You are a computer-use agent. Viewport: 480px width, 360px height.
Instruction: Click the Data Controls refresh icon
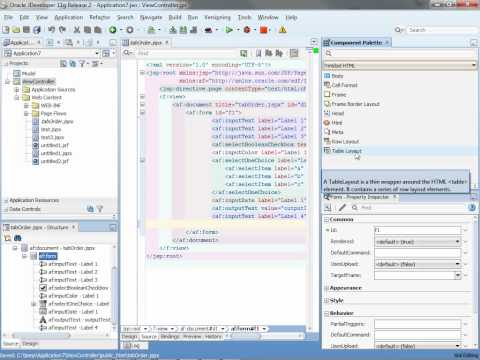coord(90,209)
